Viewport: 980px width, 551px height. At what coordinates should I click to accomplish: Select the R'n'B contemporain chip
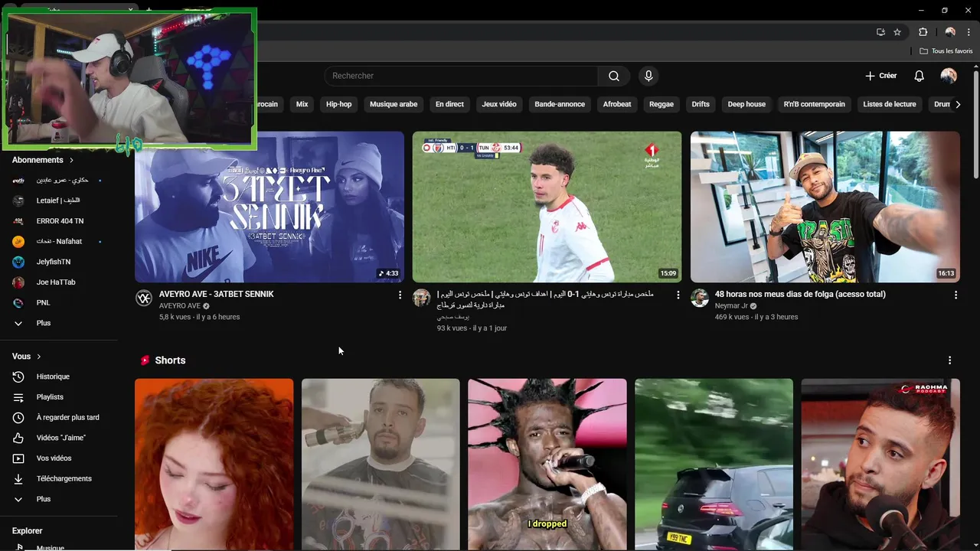(815, 104)
